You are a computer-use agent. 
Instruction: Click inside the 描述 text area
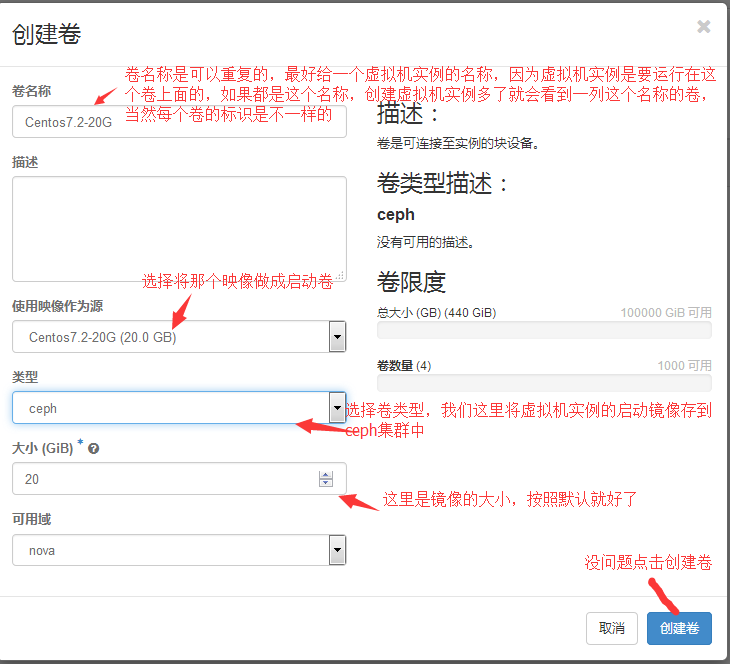tap(179, 229)
